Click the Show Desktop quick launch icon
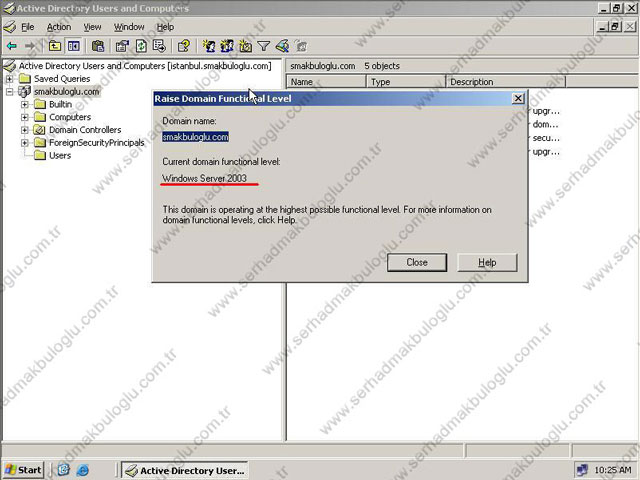The image size is (640, 480). point(63,470)
